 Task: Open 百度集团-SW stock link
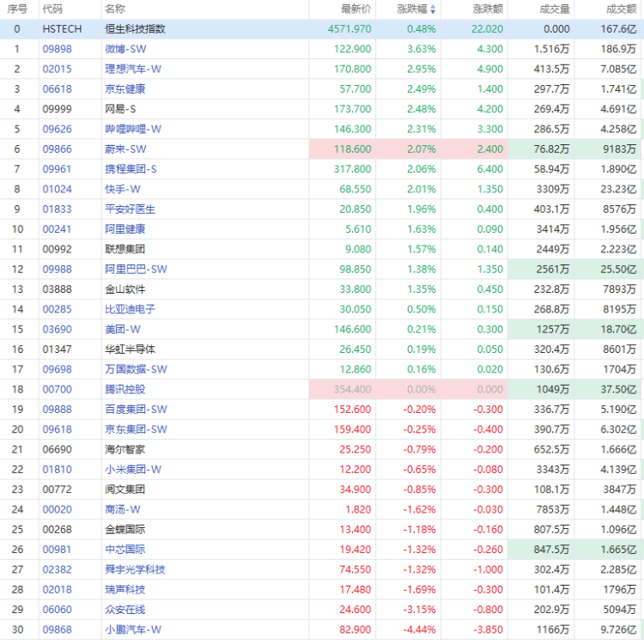(136, 410)
